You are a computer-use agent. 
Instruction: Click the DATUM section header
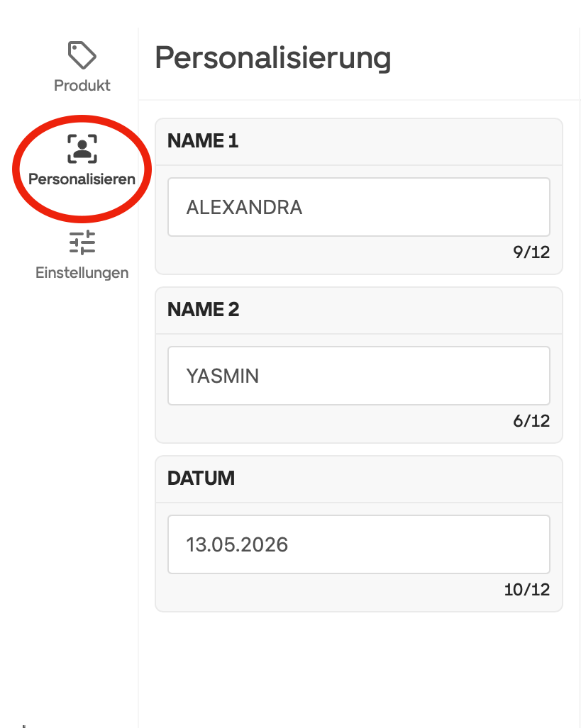201,478
